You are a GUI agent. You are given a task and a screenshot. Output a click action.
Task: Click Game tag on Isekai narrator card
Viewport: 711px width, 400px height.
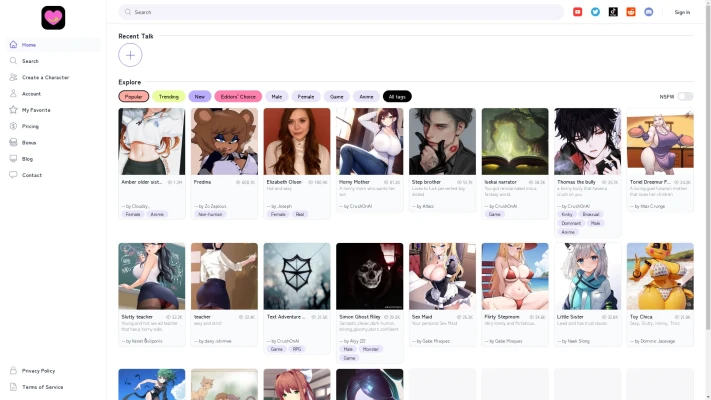(x=495, y=215)
